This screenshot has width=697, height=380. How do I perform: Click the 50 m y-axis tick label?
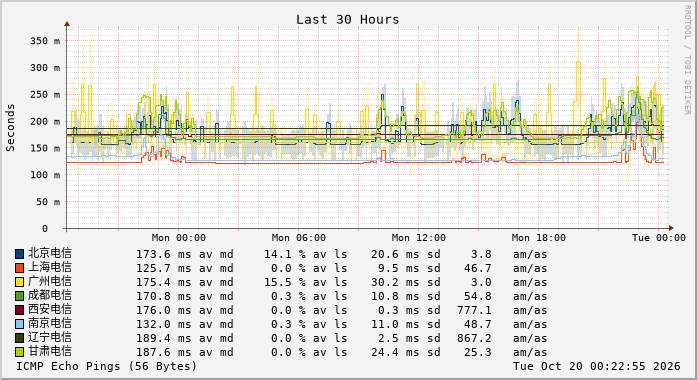point(48,202)
